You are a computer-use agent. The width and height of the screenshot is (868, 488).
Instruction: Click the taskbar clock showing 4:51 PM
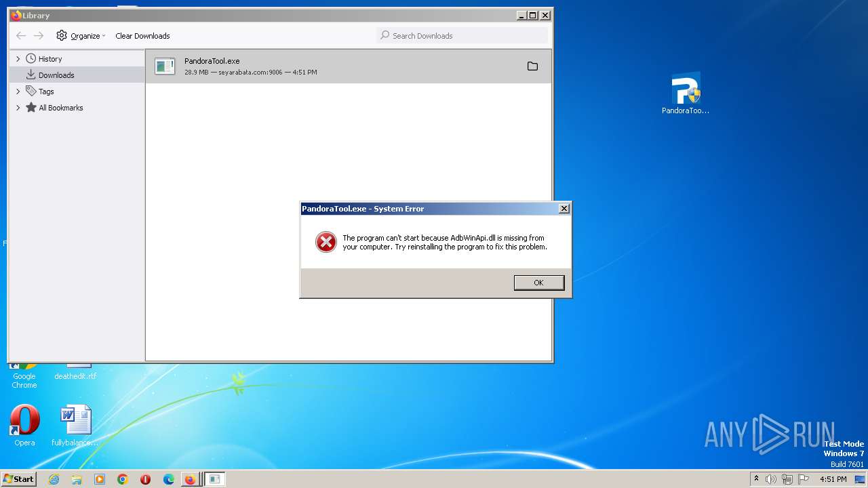pyautogui.click(x=833, y=479)
